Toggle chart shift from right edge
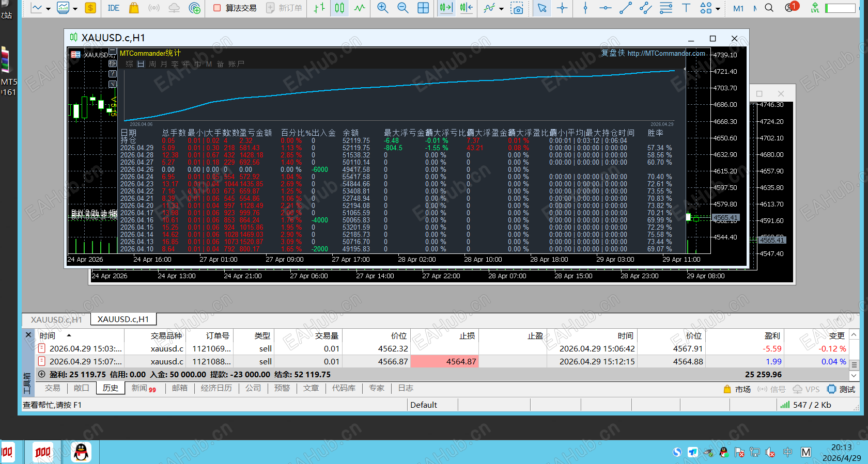The width and height of the screenshot is (868, 464). [466, 8]
